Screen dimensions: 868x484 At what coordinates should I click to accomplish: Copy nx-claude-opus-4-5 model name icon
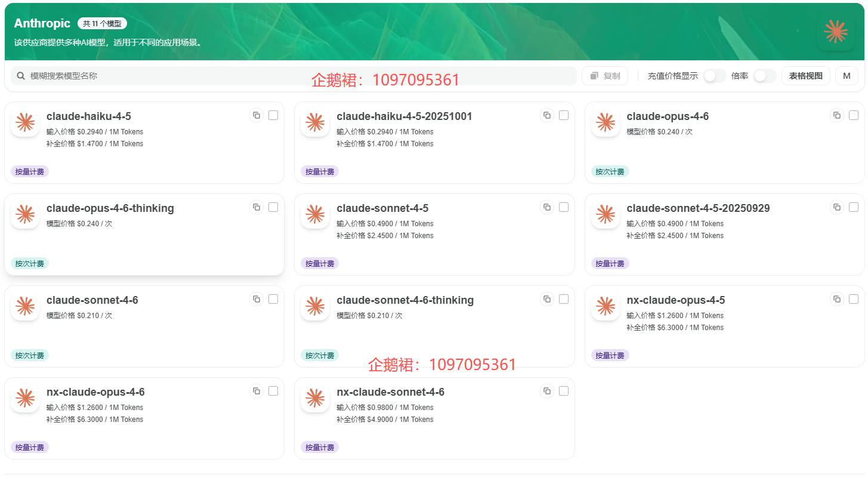pos(837,299)
